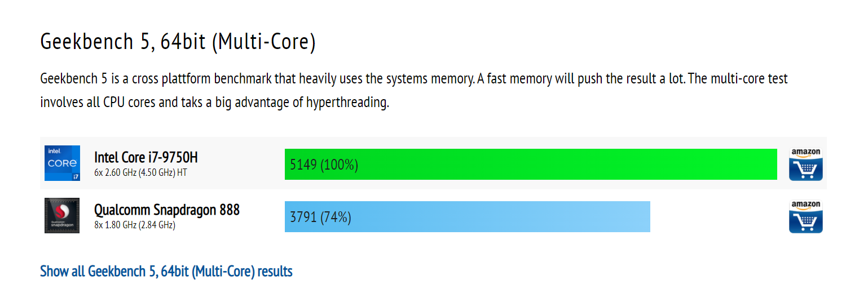Click the amazon wordmark in the Intel row
Viewport: 868px width, 306px height.
pyautogui.click(x=806, y=153)
